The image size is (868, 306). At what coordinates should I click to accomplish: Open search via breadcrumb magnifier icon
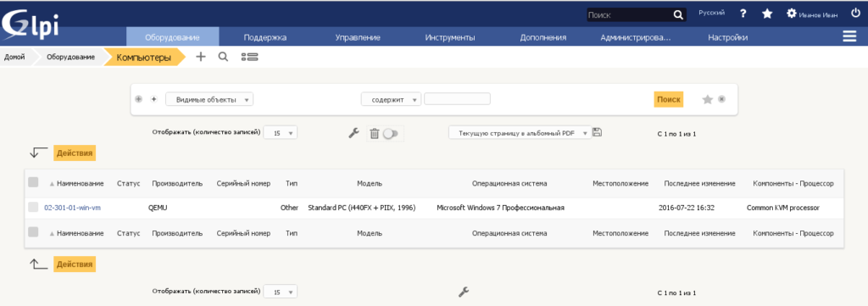(223, 57)
